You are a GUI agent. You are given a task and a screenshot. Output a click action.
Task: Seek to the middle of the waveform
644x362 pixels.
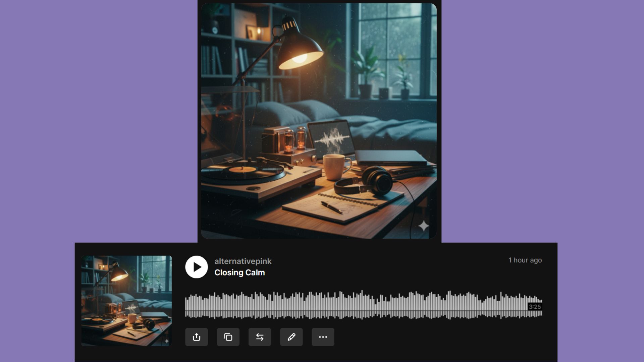click(364, 305)
